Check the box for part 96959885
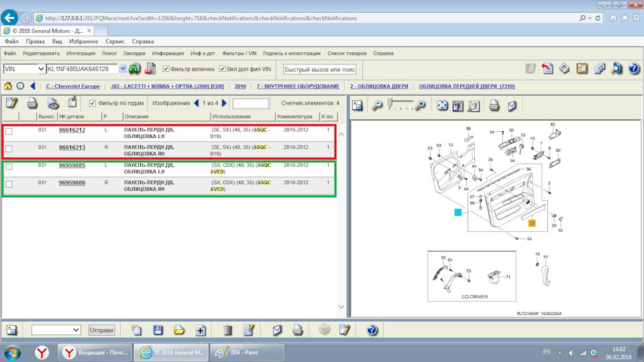This screenshot has width=644, height=362. pyautogui.click(x=9, y=167)
